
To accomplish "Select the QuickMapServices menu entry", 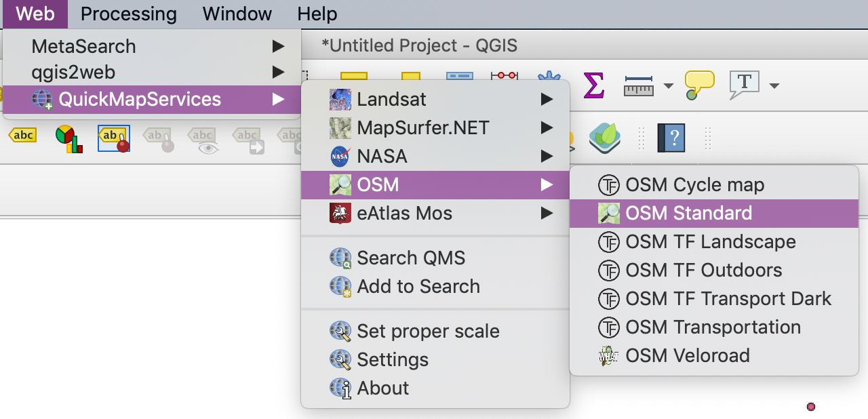I will (152, 99).
